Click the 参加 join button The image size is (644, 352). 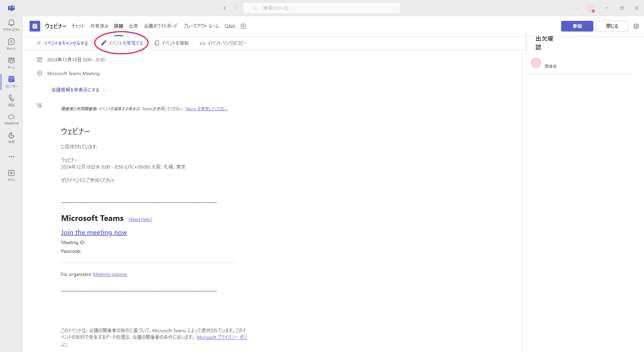tap(577, 26)
